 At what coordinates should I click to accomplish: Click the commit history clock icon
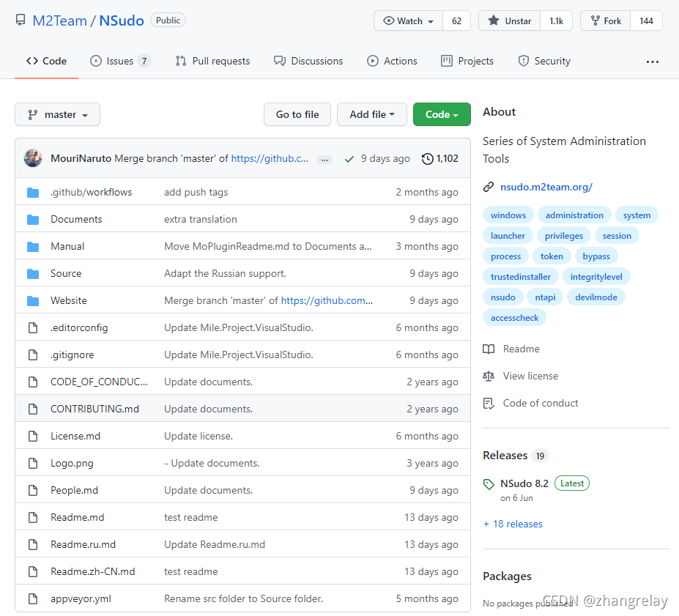427,159
